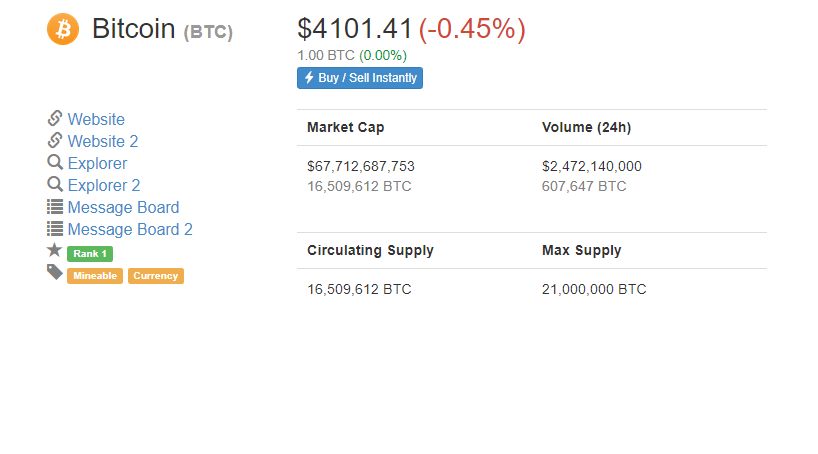Click the magnifier icon next to Explorer 2

(55, 184)
